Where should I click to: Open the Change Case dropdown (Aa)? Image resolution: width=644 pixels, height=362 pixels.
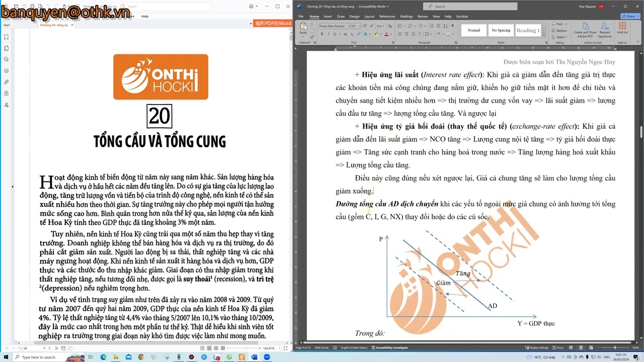(380, 26)
